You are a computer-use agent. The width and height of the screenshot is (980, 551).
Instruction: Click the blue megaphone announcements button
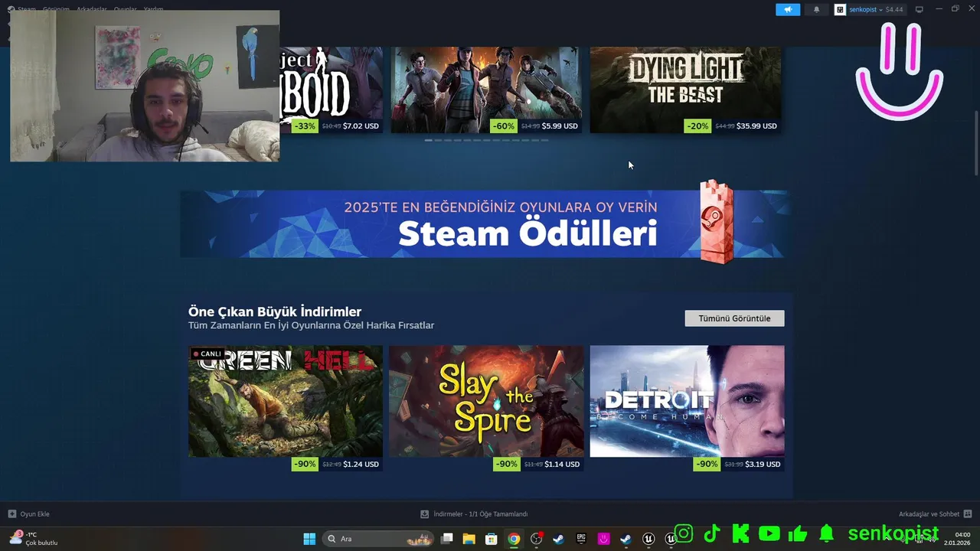pyautogui.click(x=787, y=9)
